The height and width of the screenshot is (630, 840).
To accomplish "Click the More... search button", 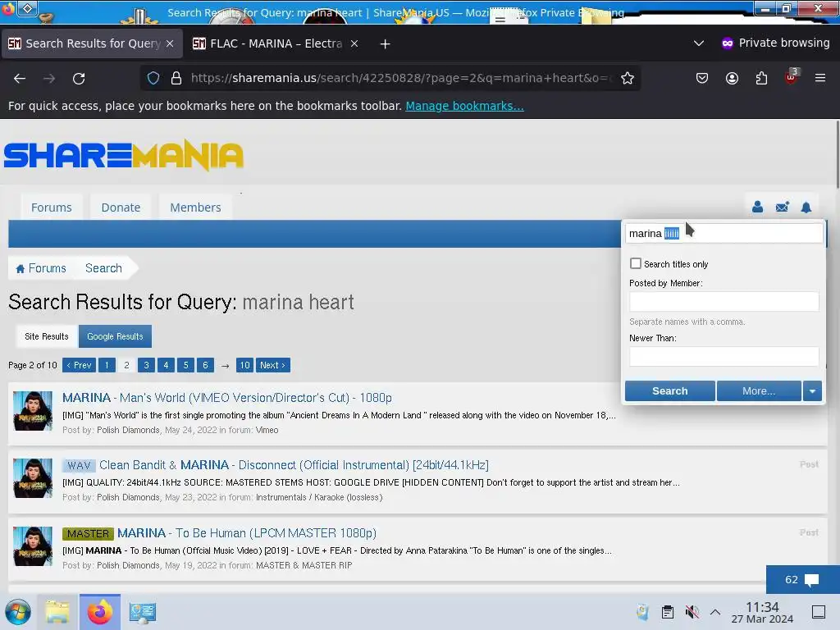I will (x=759, y=391).
